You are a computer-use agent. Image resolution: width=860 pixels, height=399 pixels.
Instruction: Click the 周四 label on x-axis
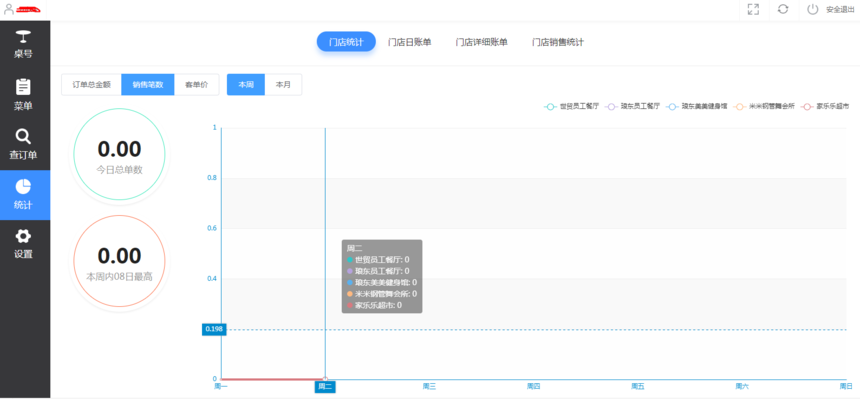[x=533, y=386]
